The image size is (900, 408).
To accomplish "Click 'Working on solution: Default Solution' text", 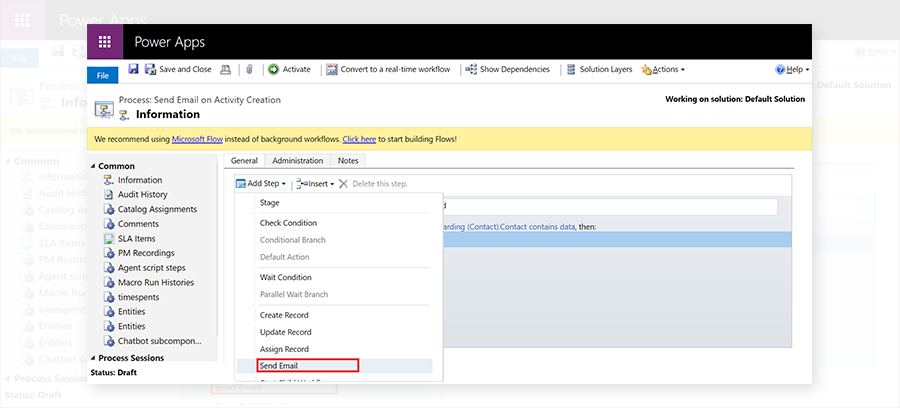I will pos(735,99).
